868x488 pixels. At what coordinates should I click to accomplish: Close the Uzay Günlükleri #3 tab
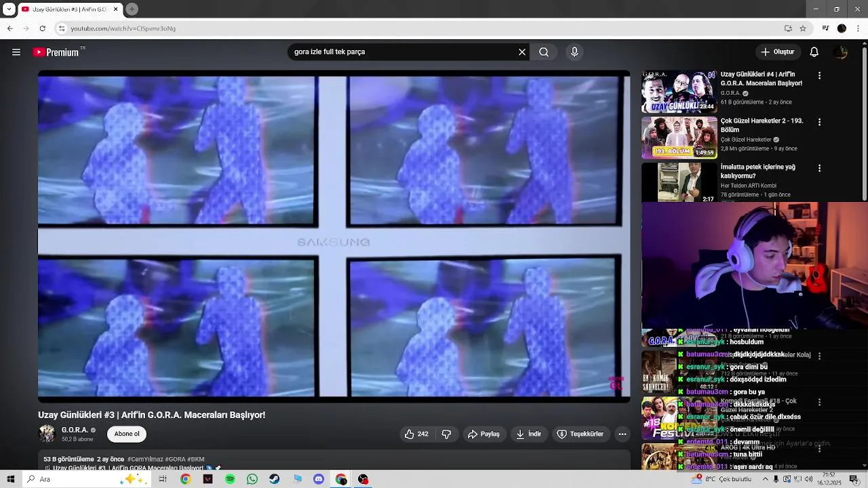115,9
